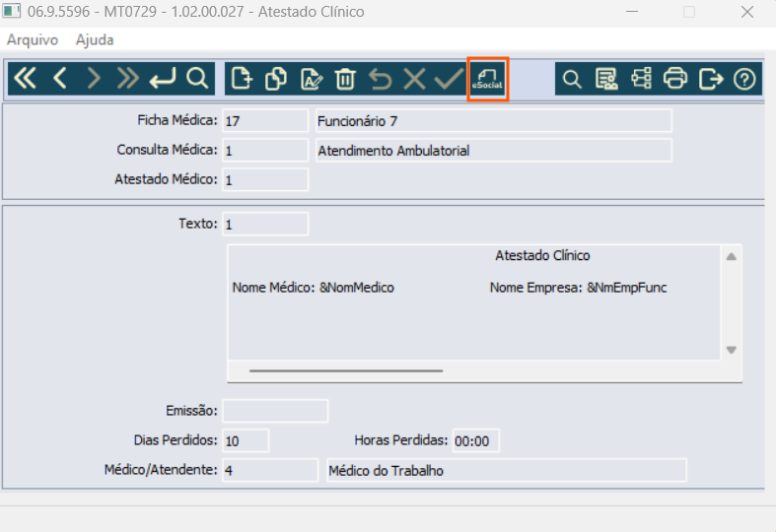The height and width of the screenshot is (532, 776).
Task: Click the Ficha Médica number field
Action: (265, 120)
